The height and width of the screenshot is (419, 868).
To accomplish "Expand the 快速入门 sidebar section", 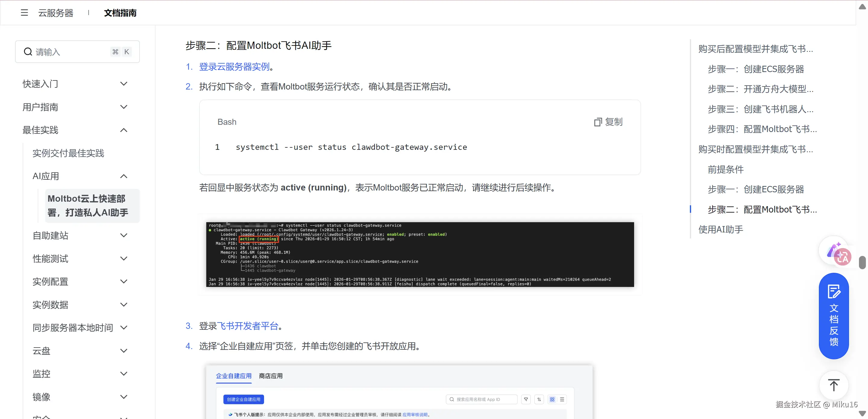I will pos(124,83).
